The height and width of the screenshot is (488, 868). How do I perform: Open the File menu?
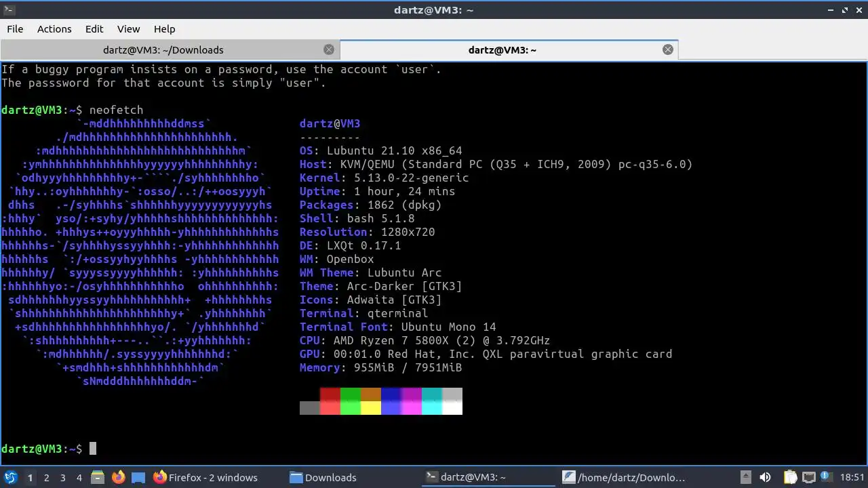pos(15,29)
